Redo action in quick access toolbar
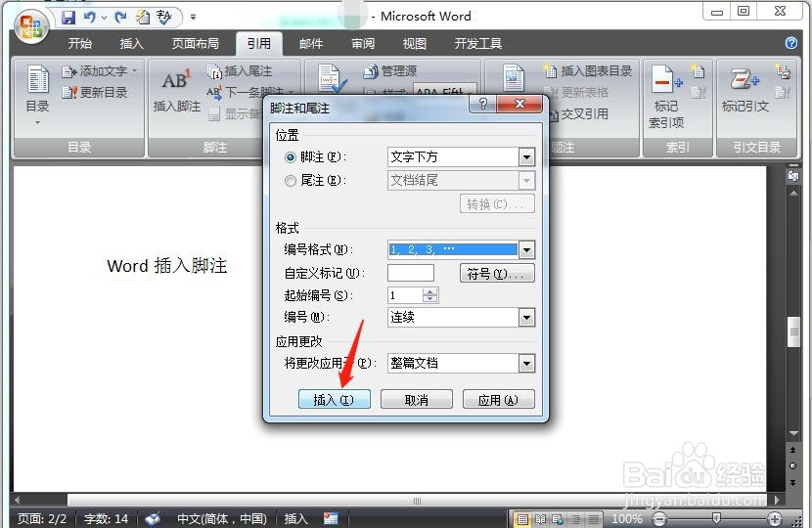812x528 pixels. click(x=120, y=17)
